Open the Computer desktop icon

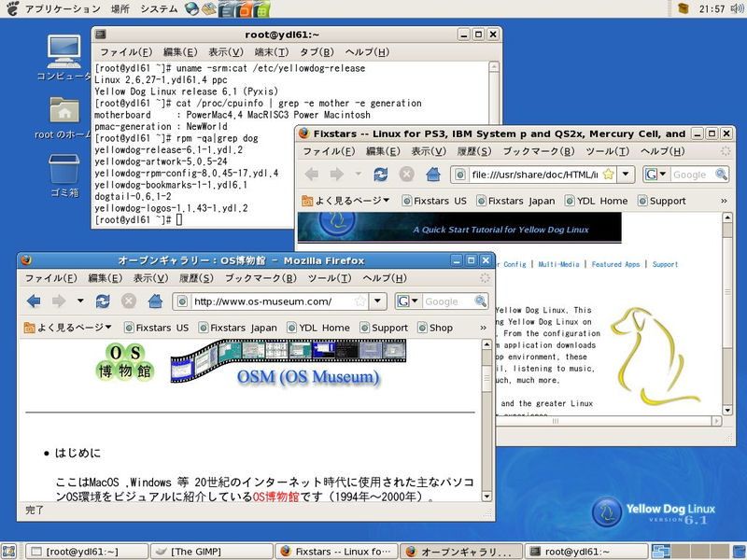pyautogui.click(x=63, y=51)
